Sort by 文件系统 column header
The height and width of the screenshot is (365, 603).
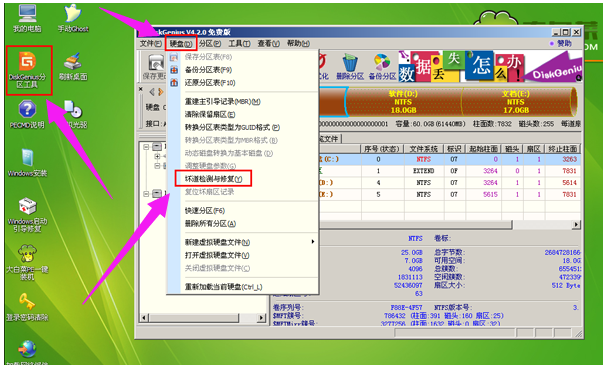424,148
